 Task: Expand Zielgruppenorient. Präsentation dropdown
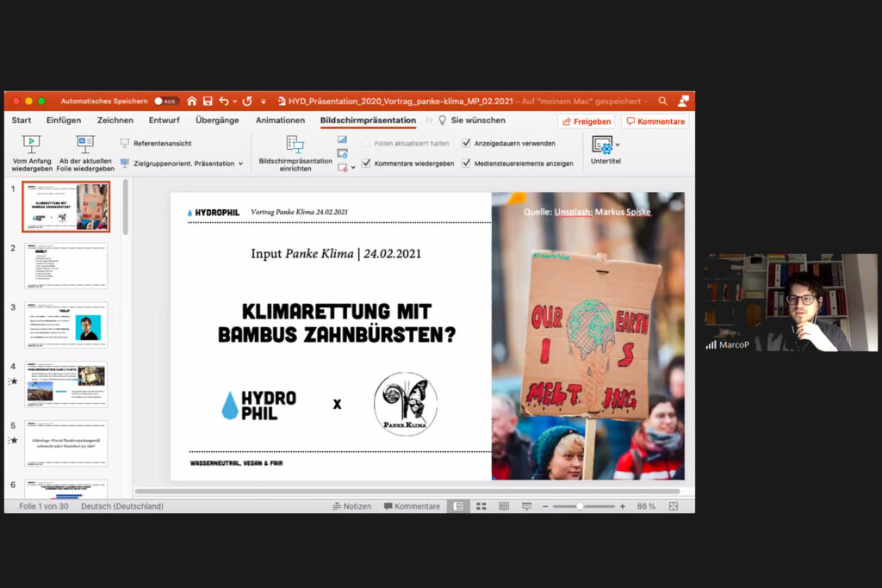[240, 164]
